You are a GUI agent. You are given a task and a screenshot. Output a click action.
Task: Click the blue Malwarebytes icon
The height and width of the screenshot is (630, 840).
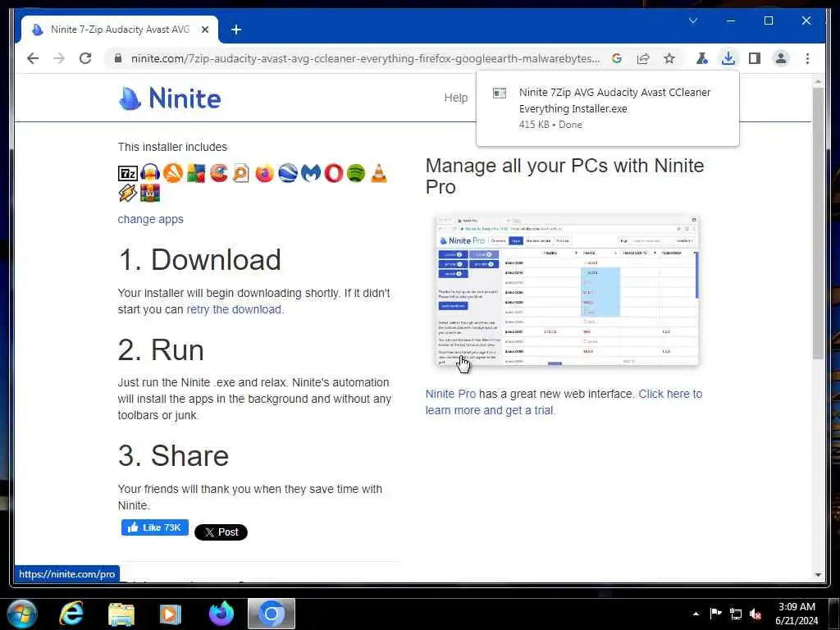[311, 173]
